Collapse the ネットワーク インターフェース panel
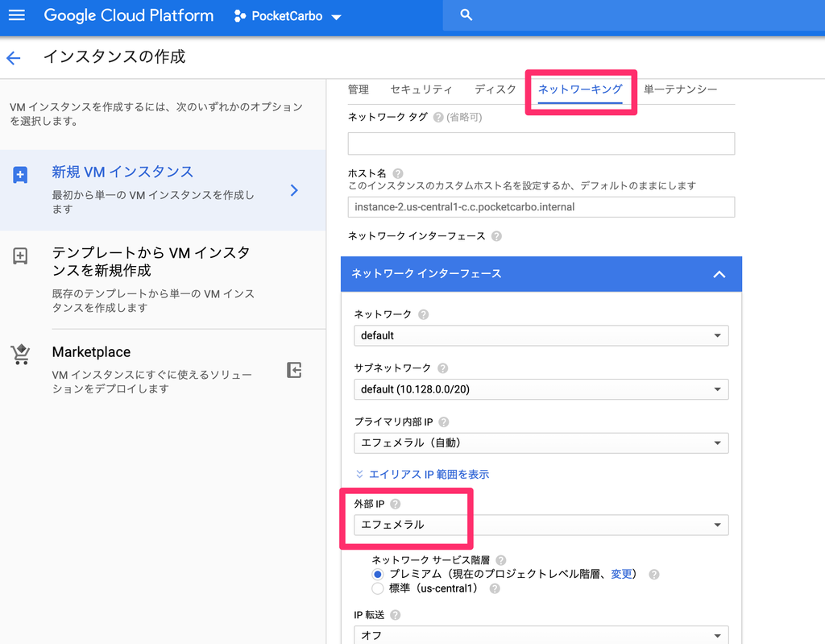 (x=719, y=274)
